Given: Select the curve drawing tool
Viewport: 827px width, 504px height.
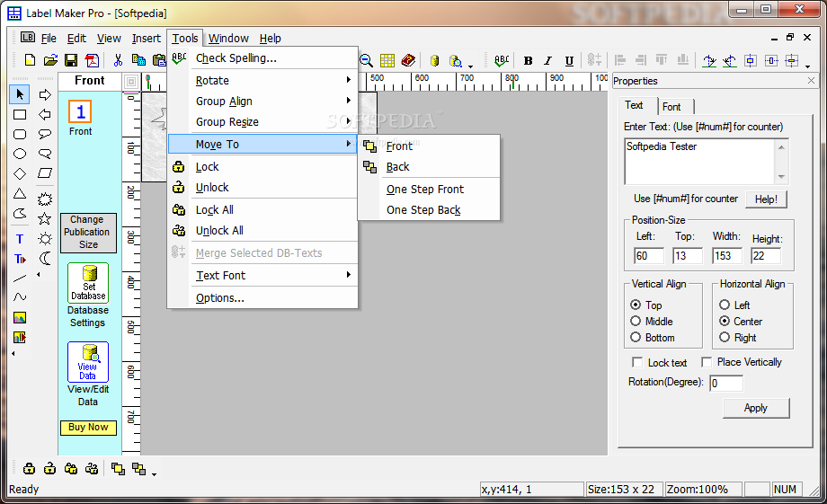Looking at the screenshot, I should [x=20, y=296].
